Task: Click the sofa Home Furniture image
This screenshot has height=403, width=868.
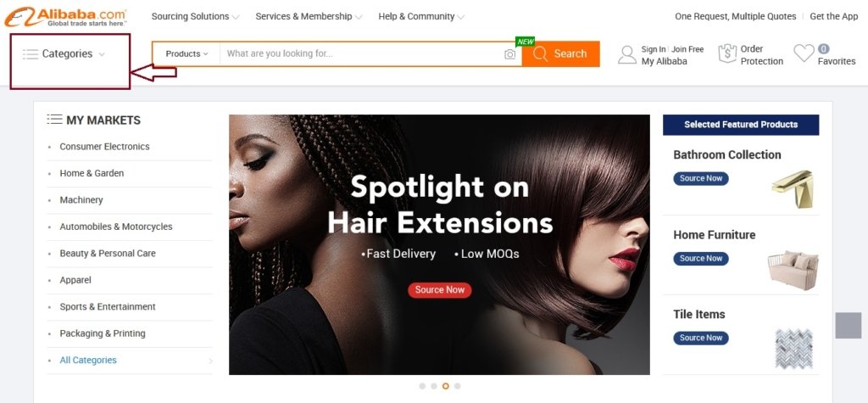Action: tap(793, 271)
